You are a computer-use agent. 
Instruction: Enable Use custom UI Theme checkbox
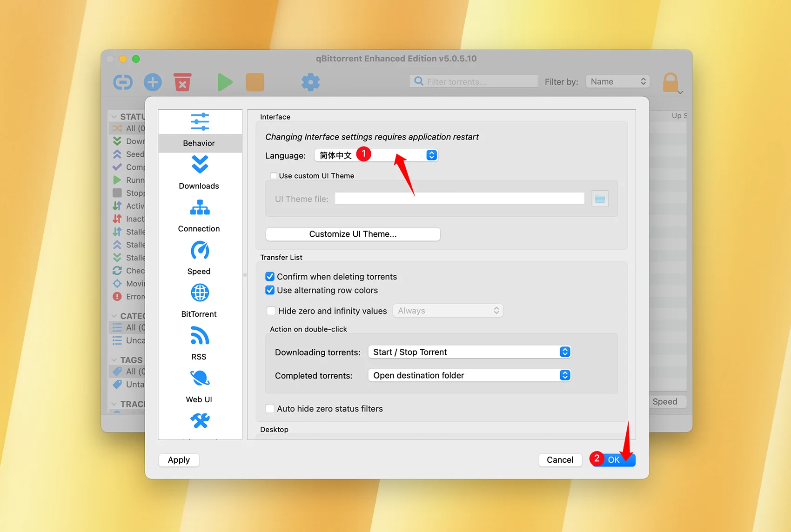[274, 176]
